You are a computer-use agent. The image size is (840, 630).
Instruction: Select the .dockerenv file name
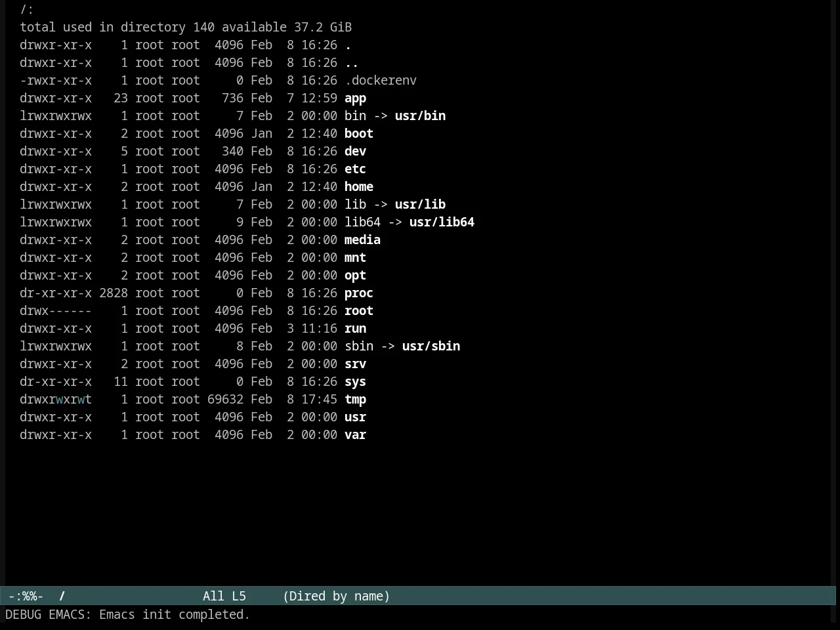pyautogui.click(x=381, y=81)
